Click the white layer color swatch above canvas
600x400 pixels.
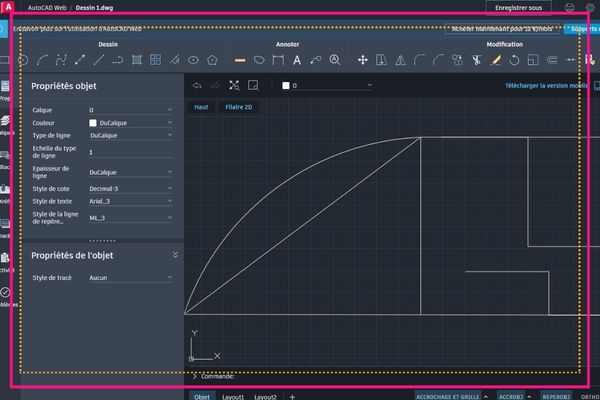tap(285, 85)
